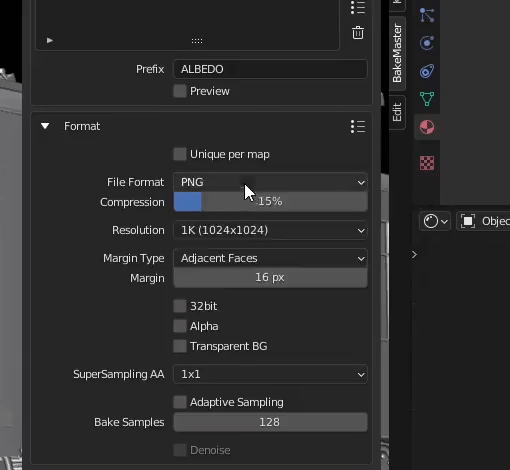This screenshot has height=470, width=510.
Task: Open the Physics properties tab icon
Action: 427,43
